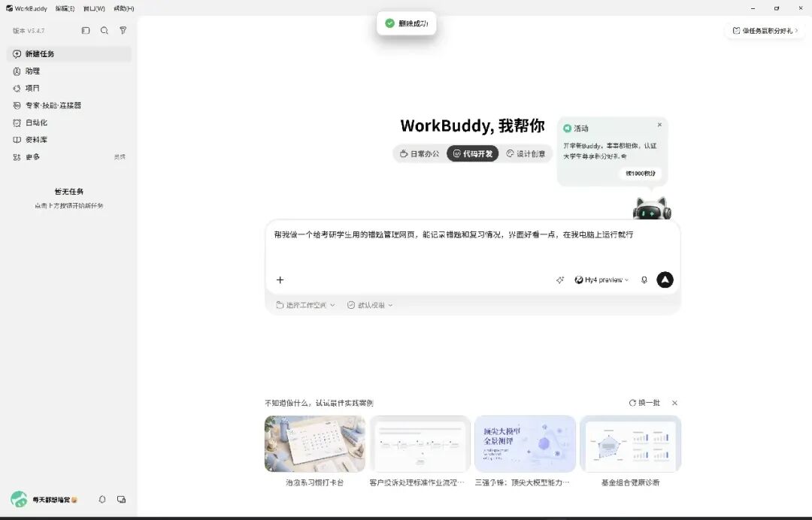
Task: Open 专家·技能·连接器 in the sidebar
Action: pyautogui.click(x=69, y=105)
